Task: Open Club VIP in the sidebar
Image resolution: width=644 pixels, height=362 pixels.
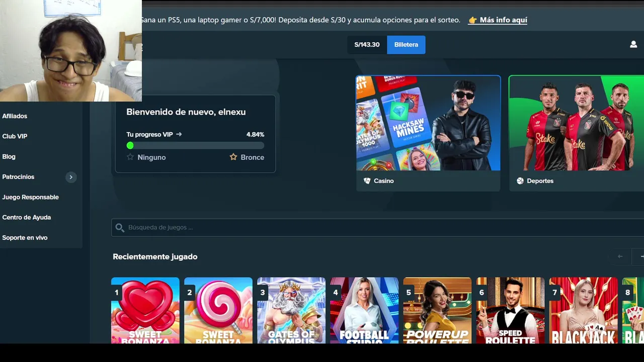Action: pyautogui.click(x=15, y=136)
